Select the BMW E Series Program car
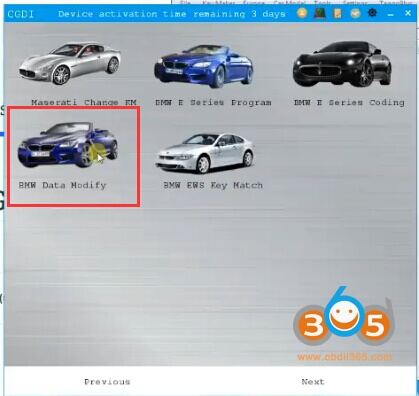The width and height of the screenshot is (419, 396). click(204, 66)
